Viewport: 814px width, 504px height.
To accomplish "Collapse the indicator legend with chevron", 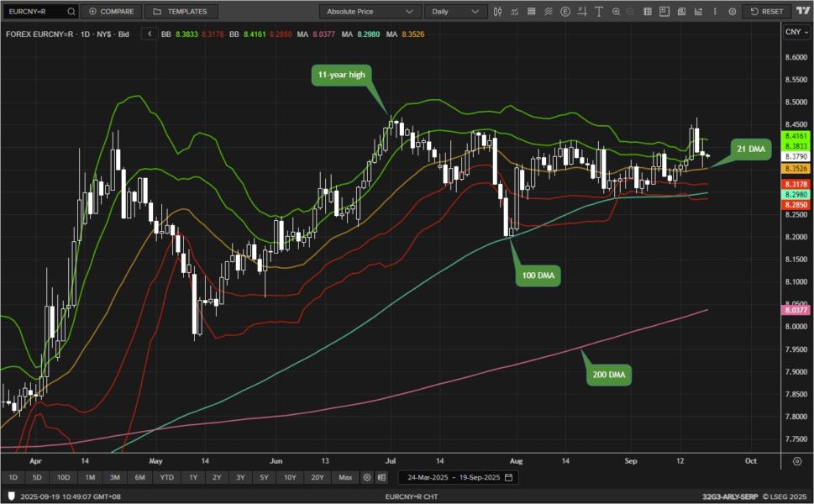I will pyautogui.click(x=150, y=34).
